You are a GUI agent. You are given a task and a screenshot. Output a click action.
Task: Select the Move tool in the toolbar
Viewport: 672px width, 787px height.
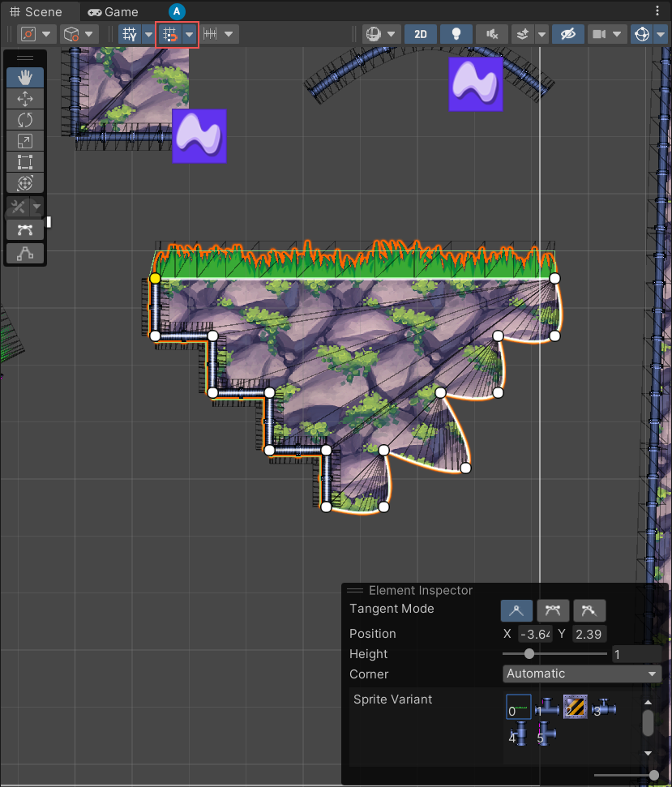click(x=24, y=98)
